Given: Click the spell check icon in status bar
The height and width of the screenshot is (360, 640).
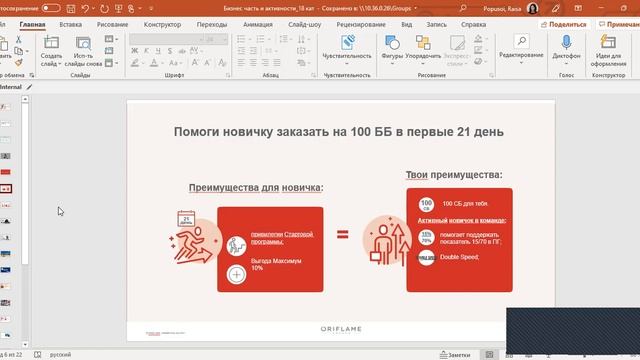Looking at the screenshot, I should tap(38, 355).
